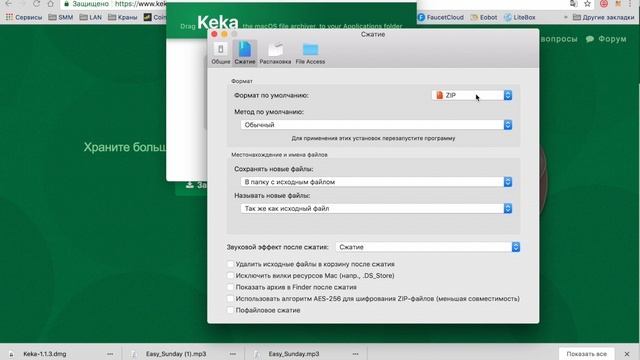Viewport: 640px width, 360px height.
Task: Click the translate page icon
Action: coord(573,4)
